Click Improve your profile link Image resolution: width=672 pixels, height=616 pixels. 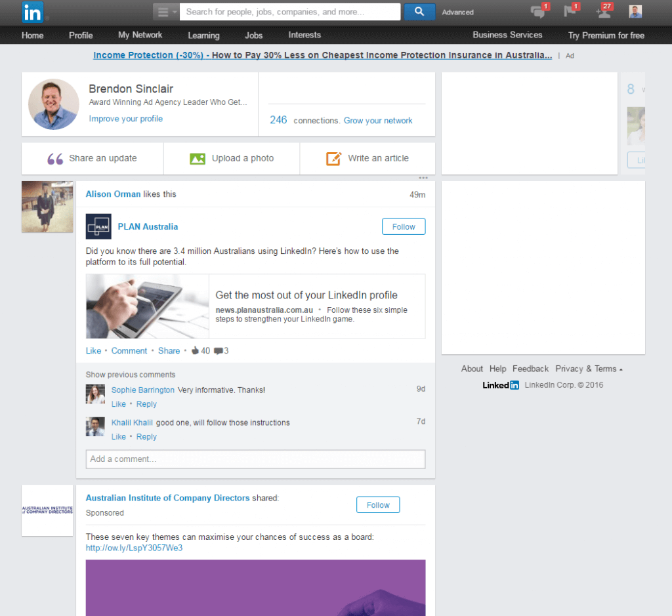pyautogui.click(x=125, y=119)
